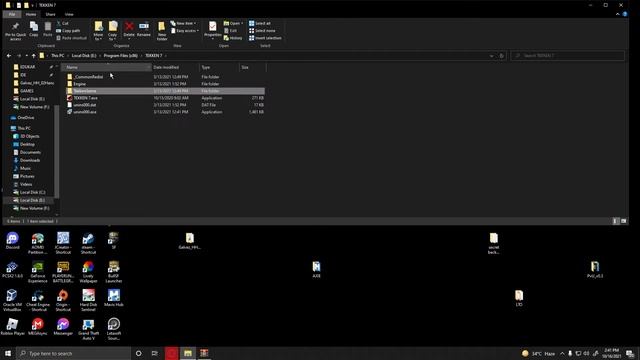Image resolution: width=640 pixels, height=360 pixels.
Task: Open GeForce Experience desktop icon
Action: point(38,272)
